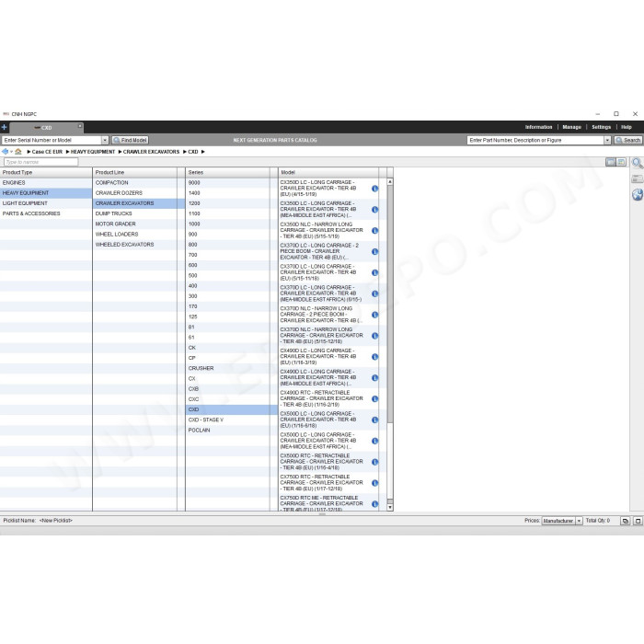Click the Search button
Image resolution: width=644 pixels, height=644 pixels.
[x=628, y=141]
